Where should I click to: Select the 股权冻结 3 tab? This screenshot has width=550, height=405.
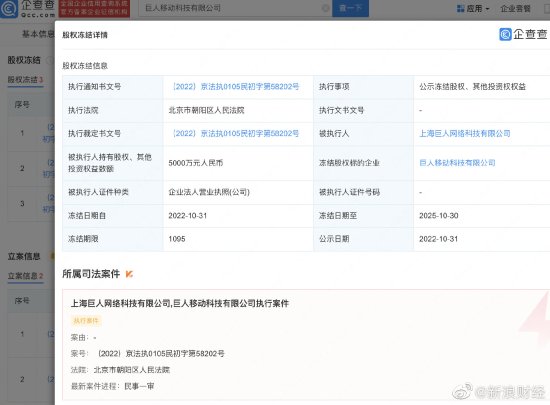(25, 80)
